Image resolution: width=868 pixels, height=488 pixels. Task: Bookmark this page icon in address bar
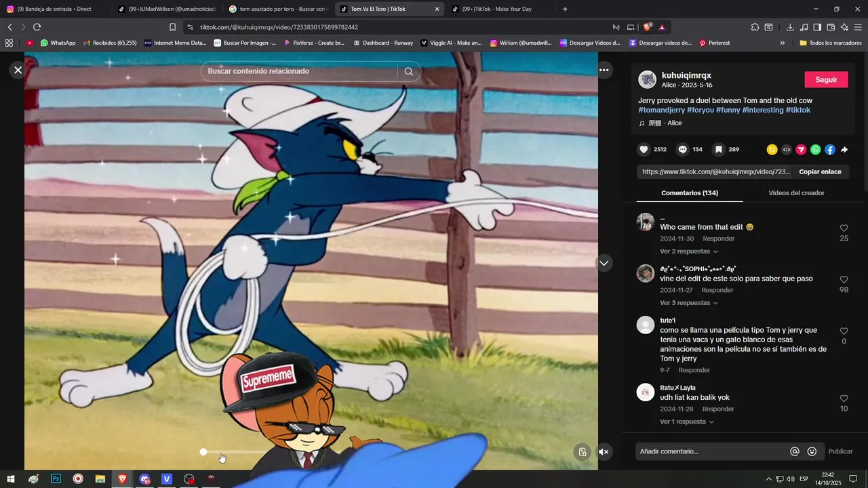[172, 27]
